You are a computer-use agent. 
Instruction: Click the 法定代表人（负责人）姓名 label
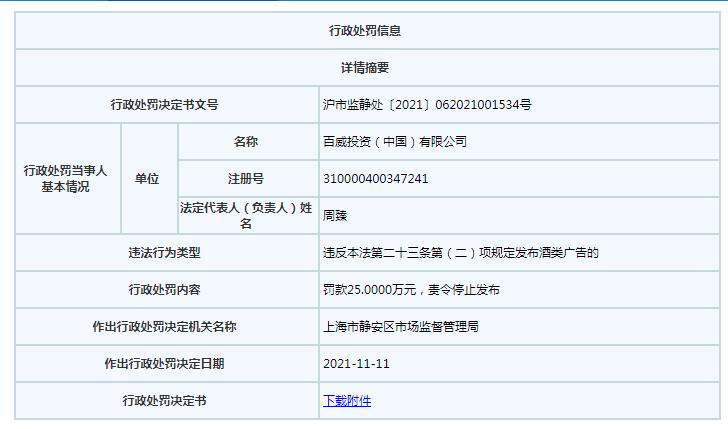point(248,215)
